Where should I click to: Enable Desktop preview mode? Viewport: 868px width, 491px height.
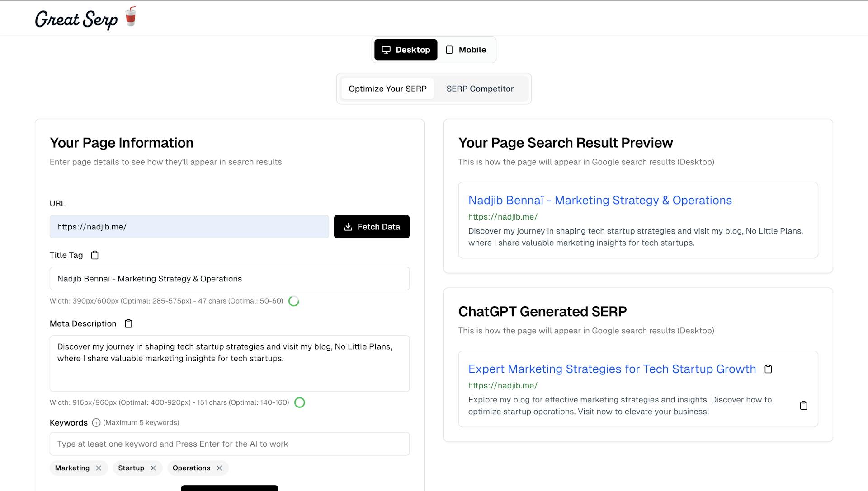(405, 50)
